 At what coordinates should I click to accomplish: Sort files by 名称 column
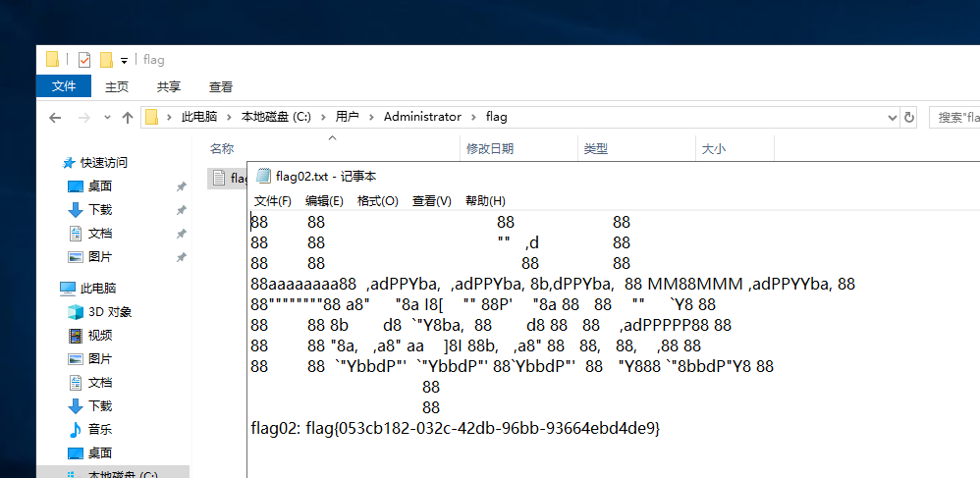[x=221, y=149]
